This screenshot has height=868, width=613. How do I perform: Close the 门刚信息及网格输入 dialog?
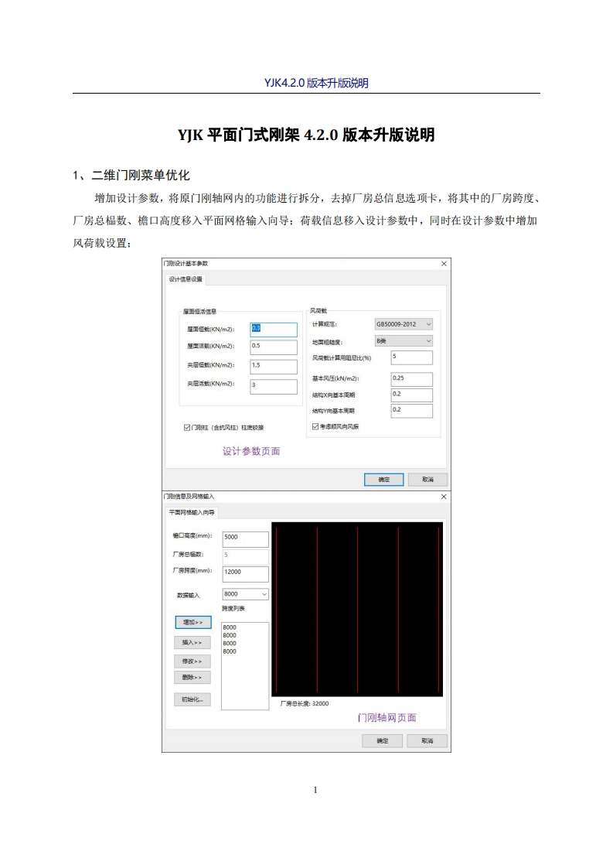coord(444,496)
